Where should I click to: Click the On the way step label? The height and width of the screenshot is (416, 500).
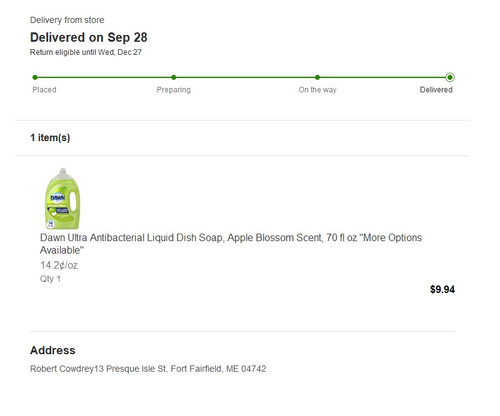pyautogui.click(x=317, y=90)
